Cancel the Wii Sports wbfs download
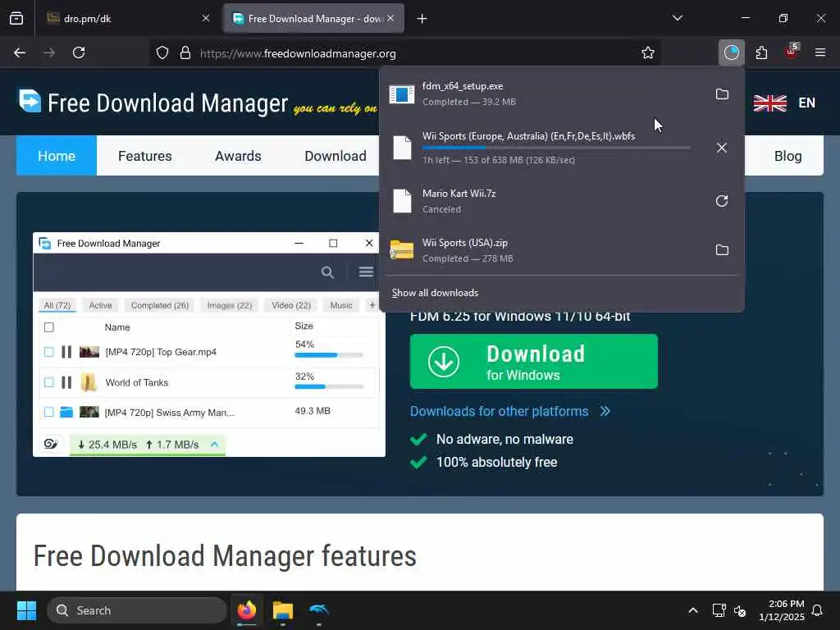Screen dimensions: 840x630 [722, 148]
